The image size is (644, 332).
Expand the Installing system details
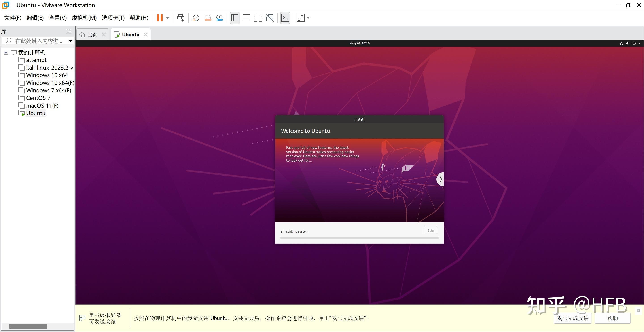tap(282, 232)
